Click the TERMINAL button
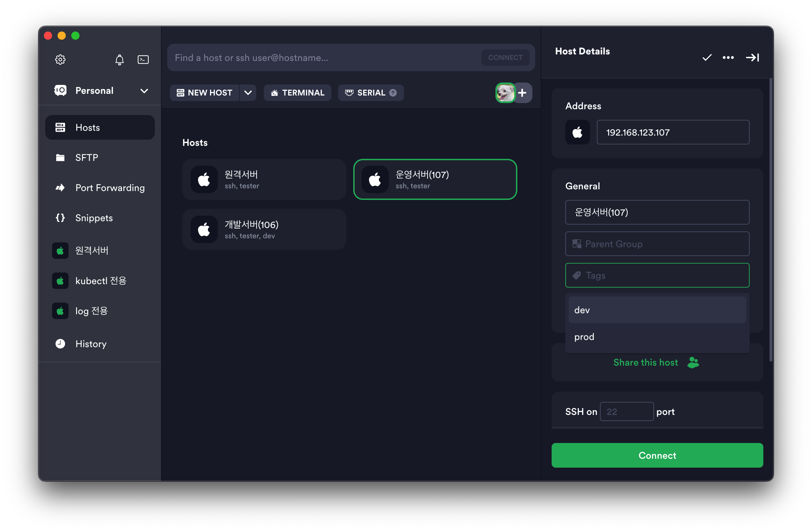This screenshot has height=532, width=812. tap(297, 93)
